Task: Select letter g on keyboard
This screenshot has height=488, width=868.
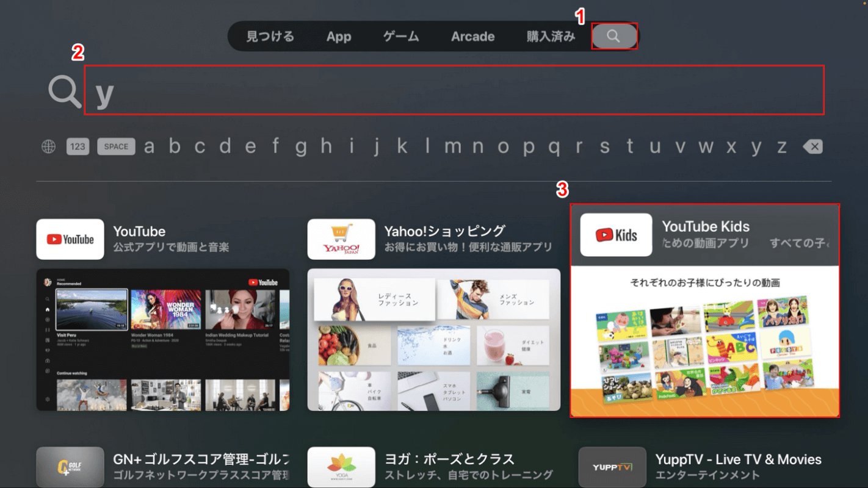Action: 301,148
